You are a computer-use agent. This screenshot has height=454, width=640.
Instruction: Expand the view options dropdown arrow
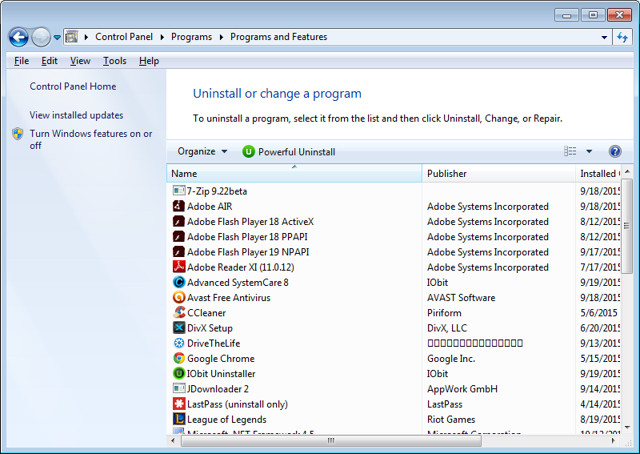[589, 151]
